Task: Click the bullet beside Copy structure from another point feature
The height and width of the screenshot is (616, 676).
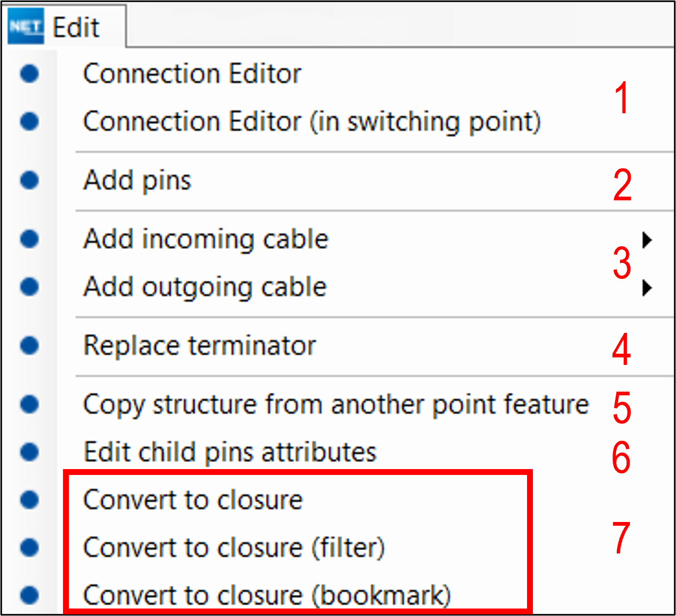Action: point(30,404)
